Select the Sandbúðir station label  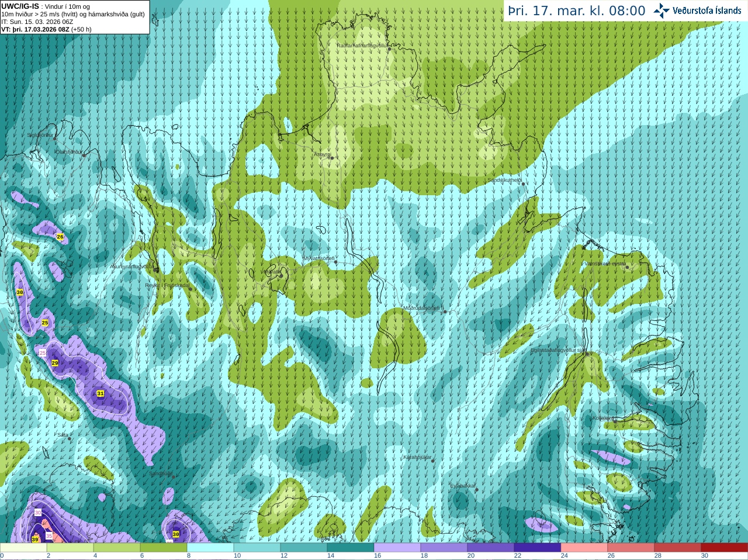click(x=160, y=473)
